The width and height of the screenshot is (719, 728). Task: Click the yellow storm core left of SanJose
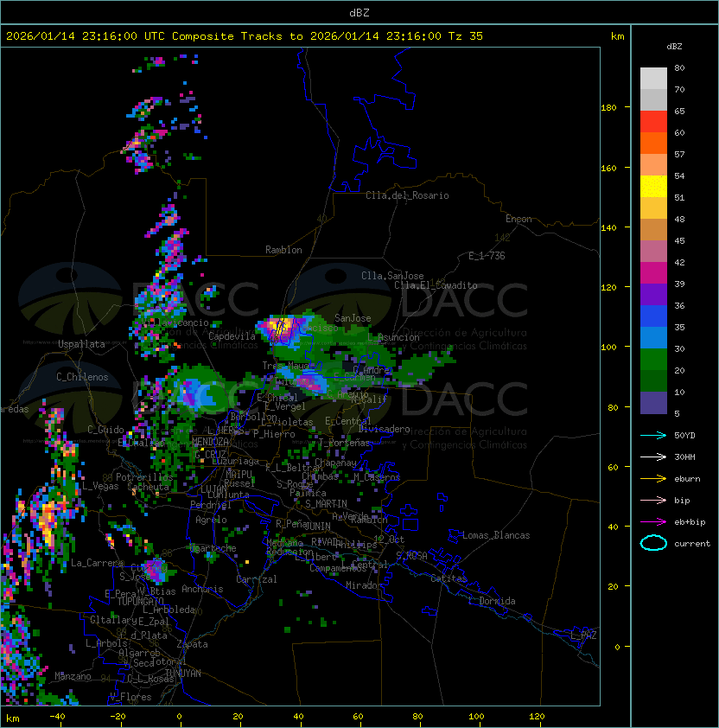tap(280, 327)
